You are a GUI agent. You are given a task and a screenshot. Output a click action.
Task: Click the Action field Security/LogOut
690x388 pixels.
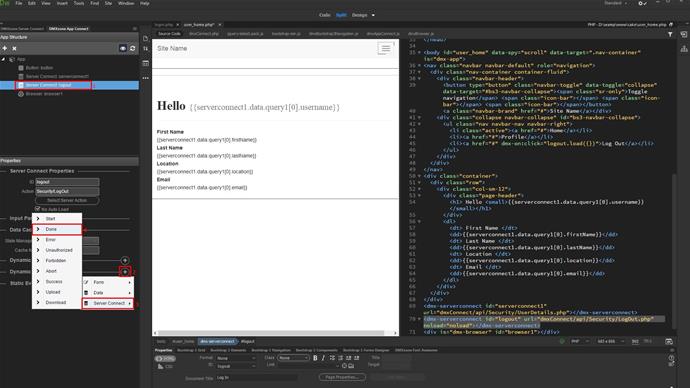(x=67, y=191)
